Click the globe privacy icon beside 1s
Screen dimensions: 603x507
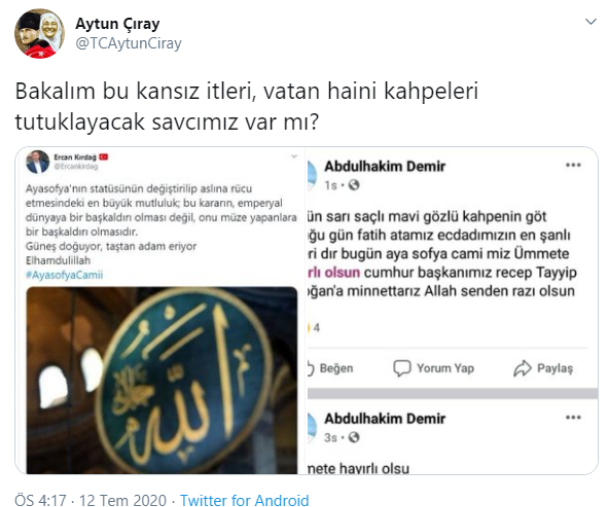click(x=354, y=185)
